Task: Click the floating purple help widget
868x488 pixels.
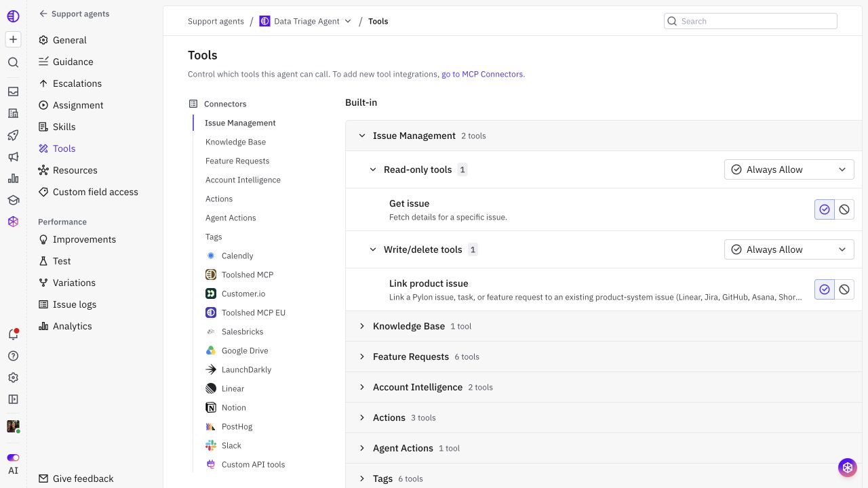Action: 847,467
